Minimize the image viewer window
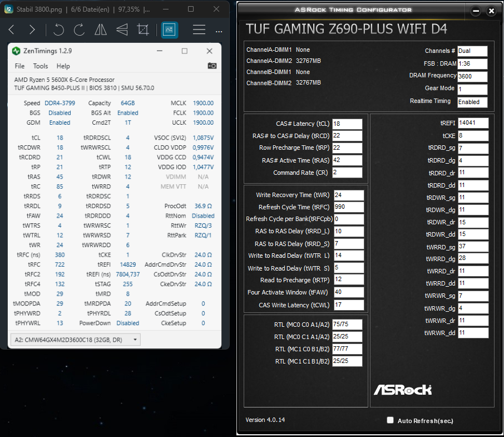The image size is (504, 437). pyautogui.click(x=166, y=9)
